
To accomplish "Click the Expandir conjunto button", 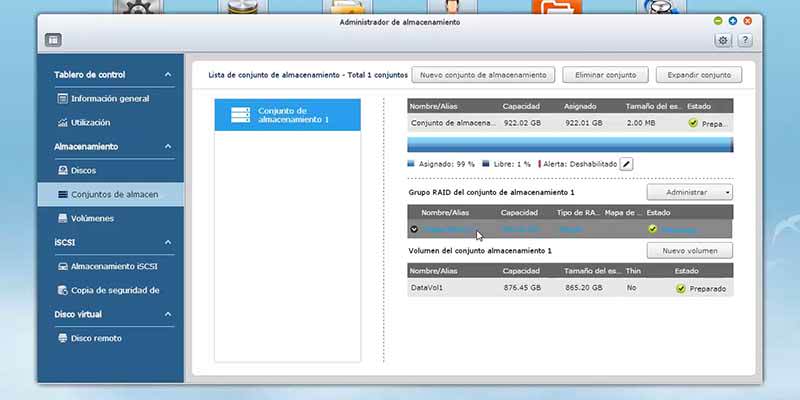I will [699, 75].
